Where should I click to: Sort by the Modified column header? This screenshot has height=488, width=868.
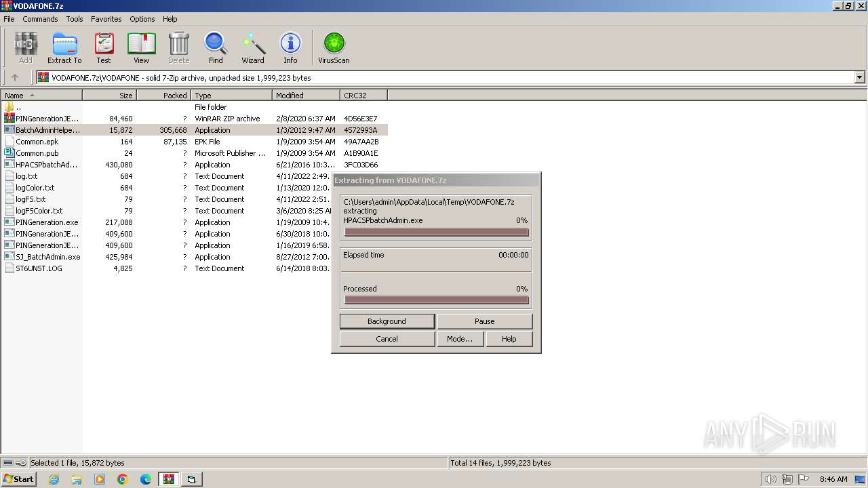tap(307, 96)
